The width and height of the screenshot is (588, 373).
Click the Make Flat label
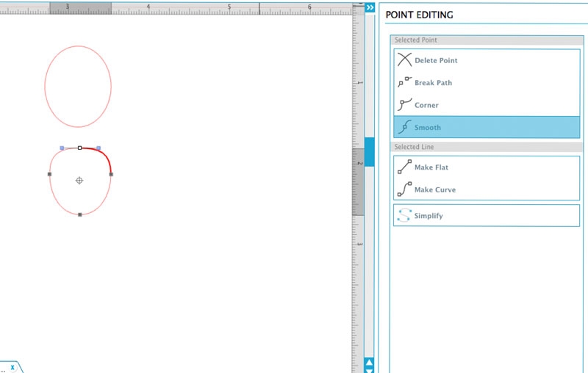click(431, 167)
